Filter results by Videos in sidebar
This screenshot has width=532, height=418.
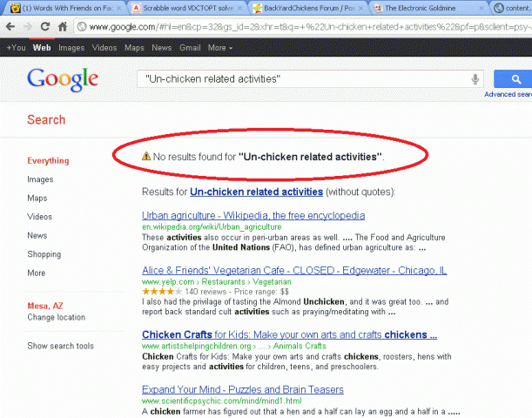click(40, 217)
